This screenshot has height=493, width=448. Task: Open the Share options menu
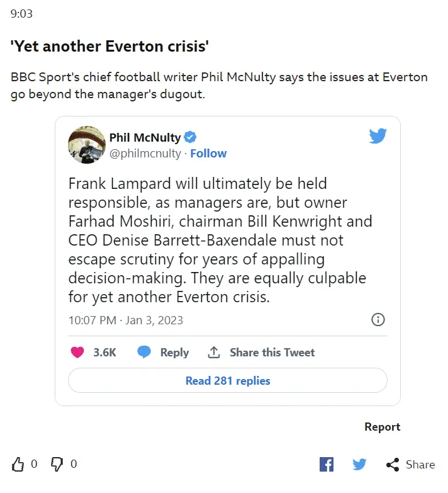(x=410, y=465)
